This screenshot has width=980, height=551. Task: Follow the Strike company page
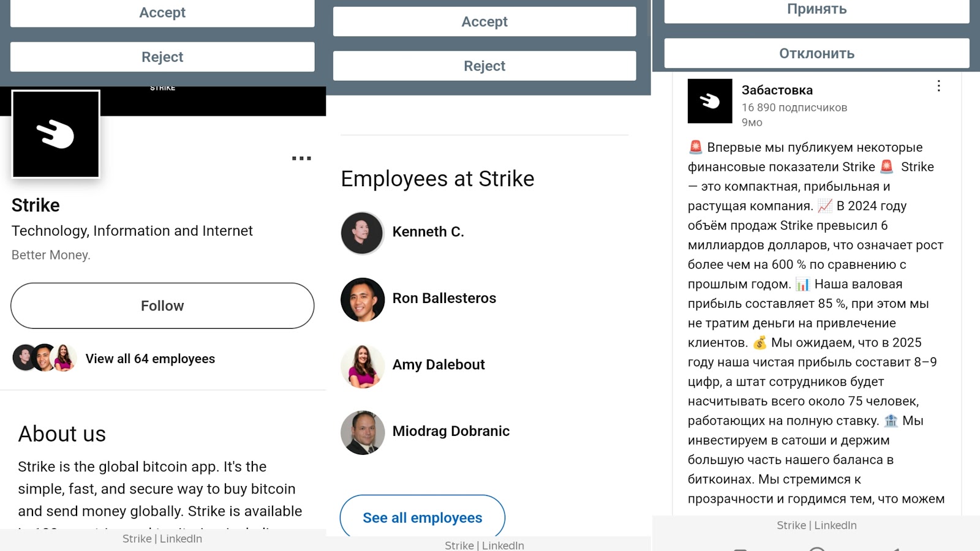pos(162,305)
